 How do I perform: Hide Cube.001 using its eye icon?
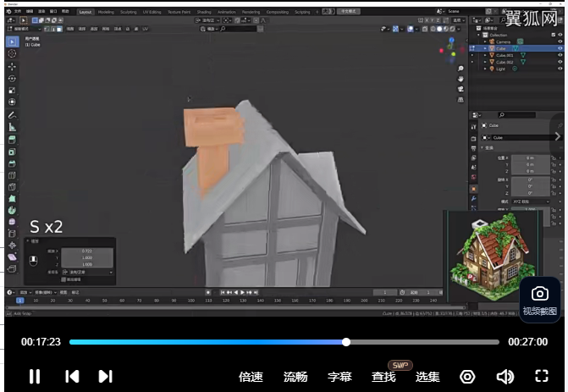tap(560, 55)
